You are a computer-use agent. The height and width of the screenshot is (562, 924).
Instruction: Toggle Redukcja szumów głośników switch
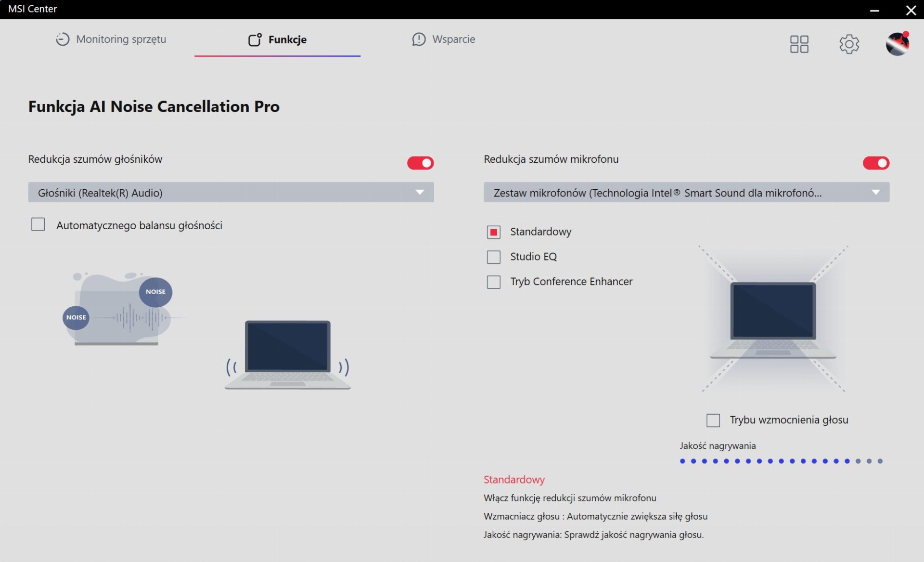pos(420,163)
